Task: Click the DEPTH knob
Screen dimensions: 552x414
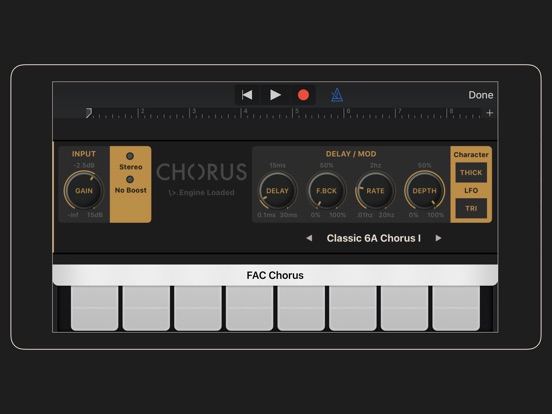Action: pyautogui.click(x=425, y=190)
